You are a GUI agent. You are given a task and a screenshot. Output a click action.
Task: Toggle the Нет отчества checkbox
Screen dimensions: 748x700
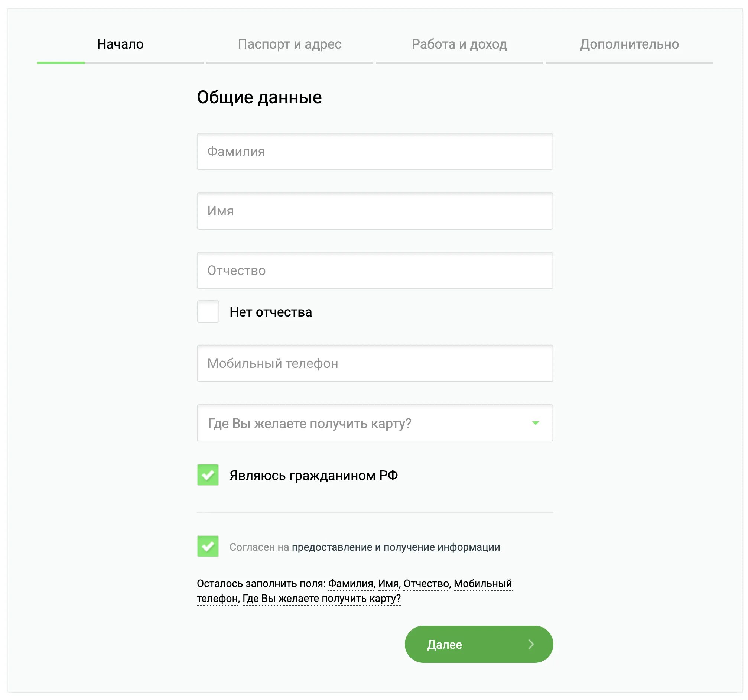(208, 311)
